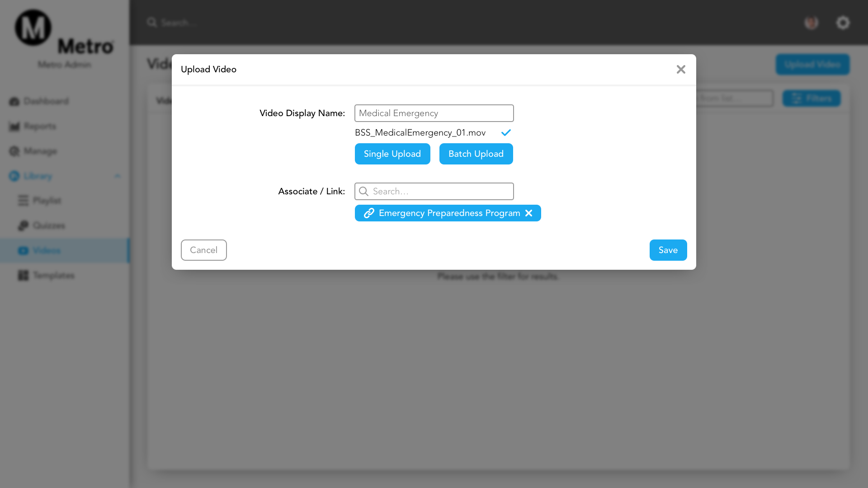The width and height of the screenshot is (868, 488).
Task: Click the top bar search icon
Action: [152, 22]
